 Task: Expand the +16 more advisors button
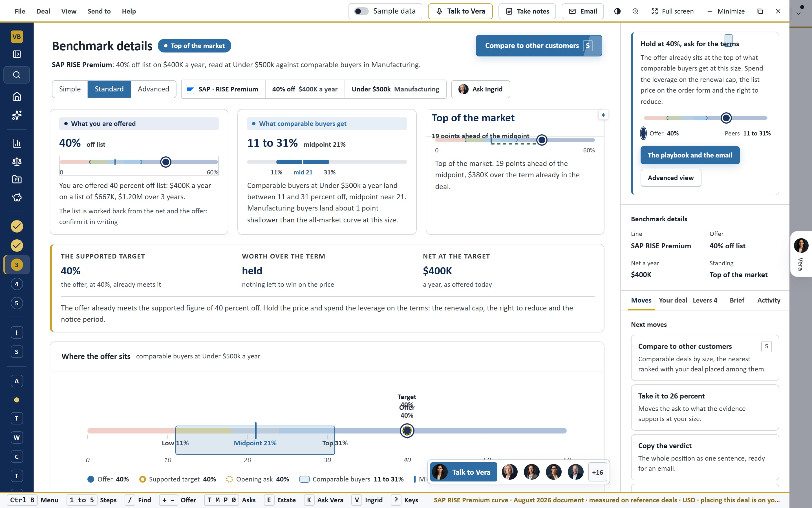(x=597, y=472)
